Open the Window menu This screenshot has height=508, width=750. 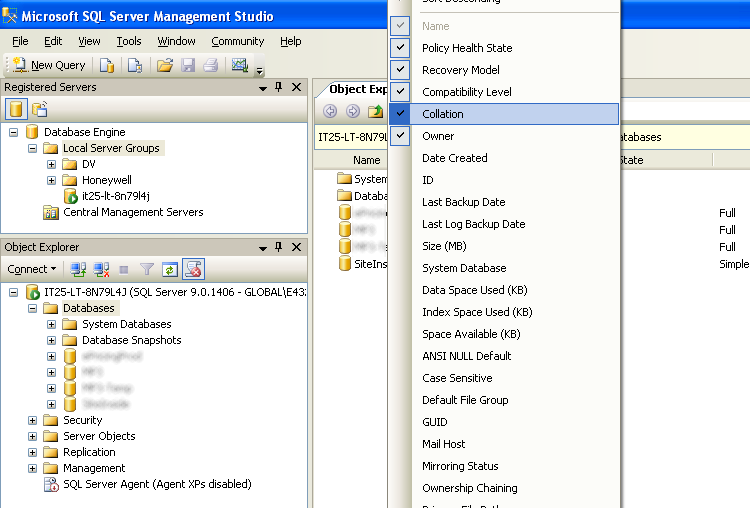176,41
